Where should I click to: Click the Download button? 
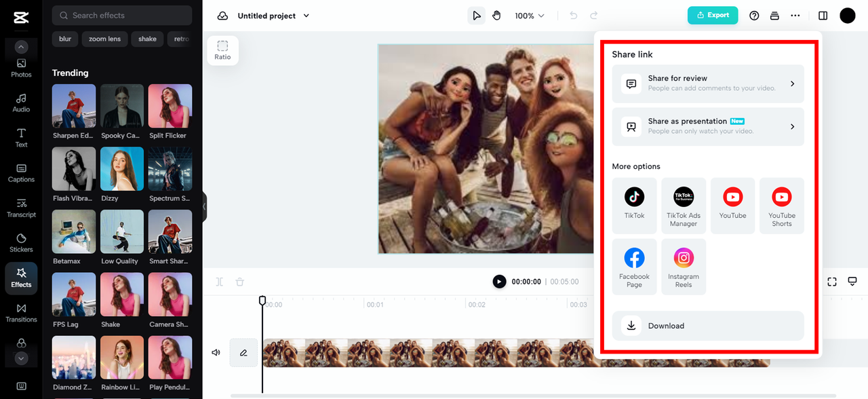click(708, 326)
